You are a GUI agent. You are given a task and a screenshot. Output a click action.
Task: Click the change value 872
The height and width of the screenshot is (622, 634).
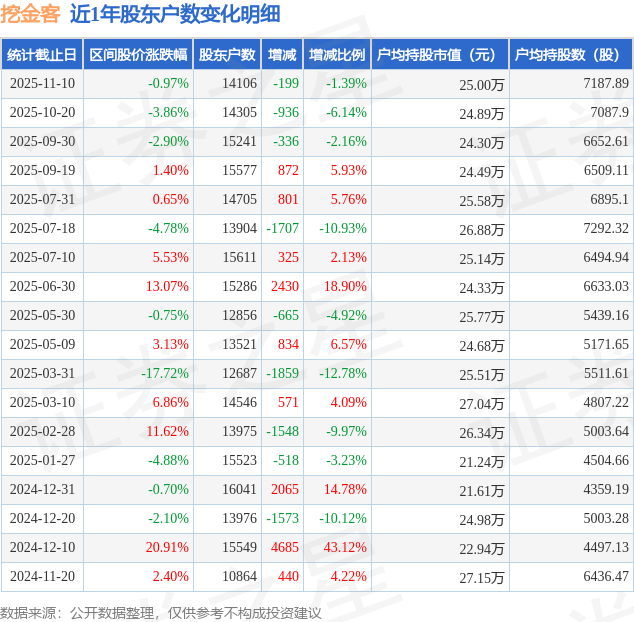coord(288,170)
